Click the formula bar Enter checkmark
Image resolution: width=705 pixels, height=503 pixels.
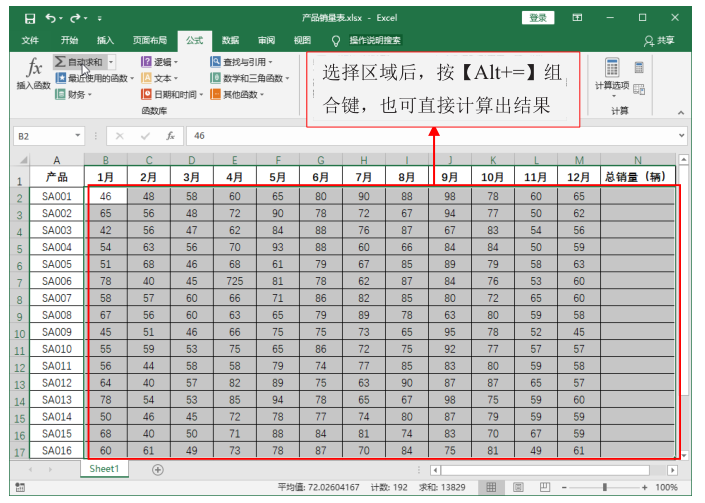(145, 136)
